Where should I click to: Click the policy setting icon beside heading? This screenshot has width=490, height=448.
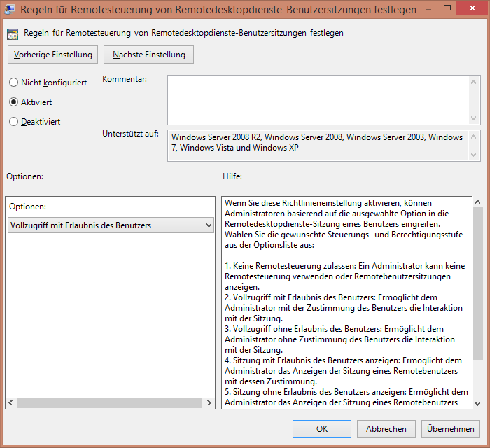point(13,33)
